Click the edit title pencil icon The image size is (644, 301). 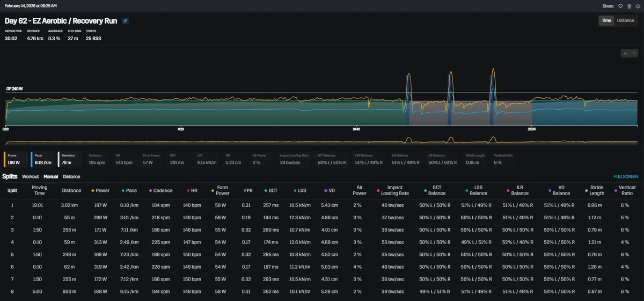(126, 21)
